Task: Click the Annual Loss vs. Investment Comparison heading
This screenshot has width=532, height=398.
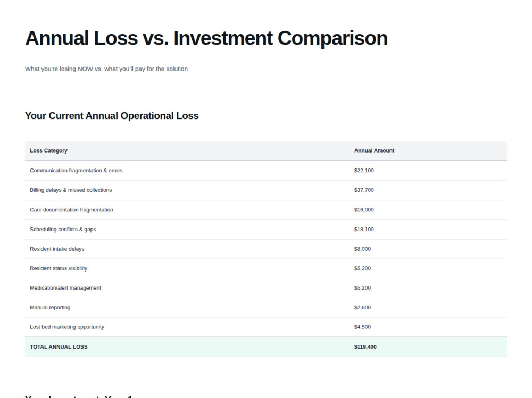Action: (206, 38)
